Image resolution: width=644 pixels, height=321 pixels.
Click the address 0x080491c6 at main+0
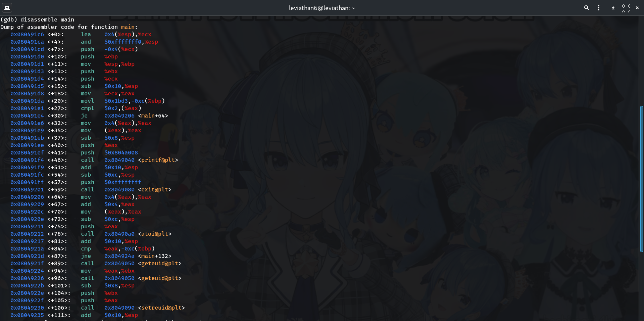tap(27, 34)
